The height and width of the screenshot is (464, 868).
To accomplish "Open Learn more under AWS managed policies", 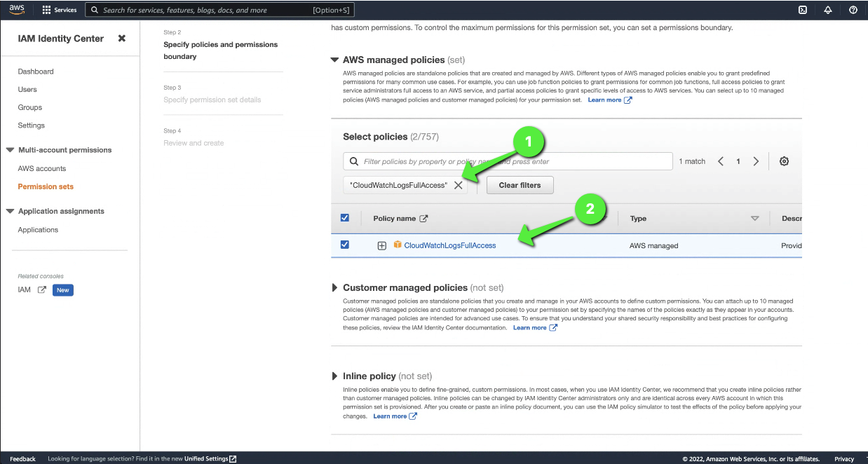I will tap(610, 100).
